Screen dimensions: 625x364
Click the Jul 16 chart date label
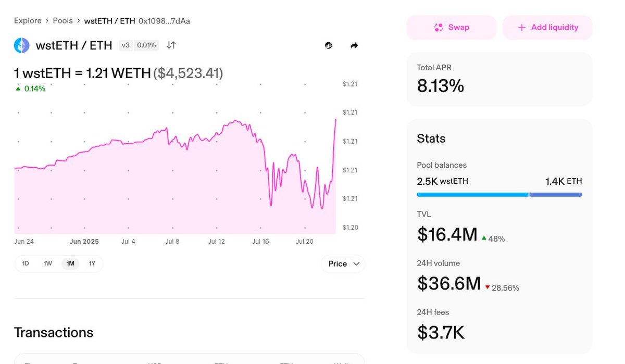260,242
